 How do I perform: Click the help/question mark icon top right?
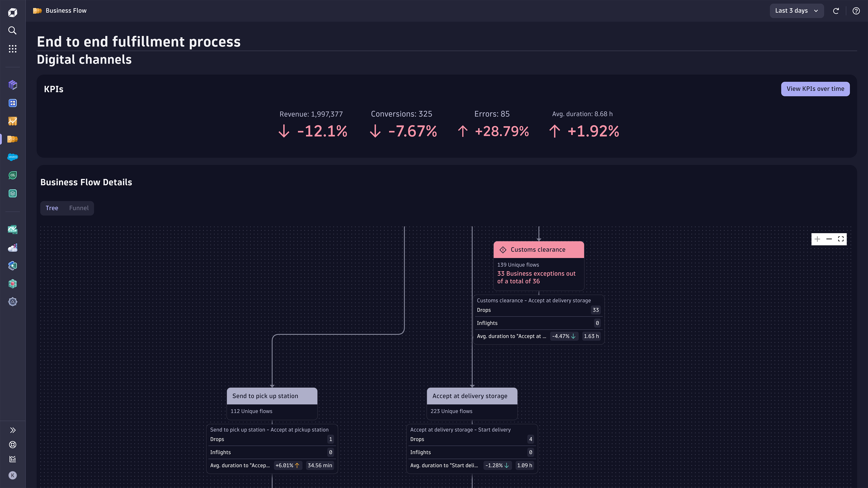click(x=856, y=10)
